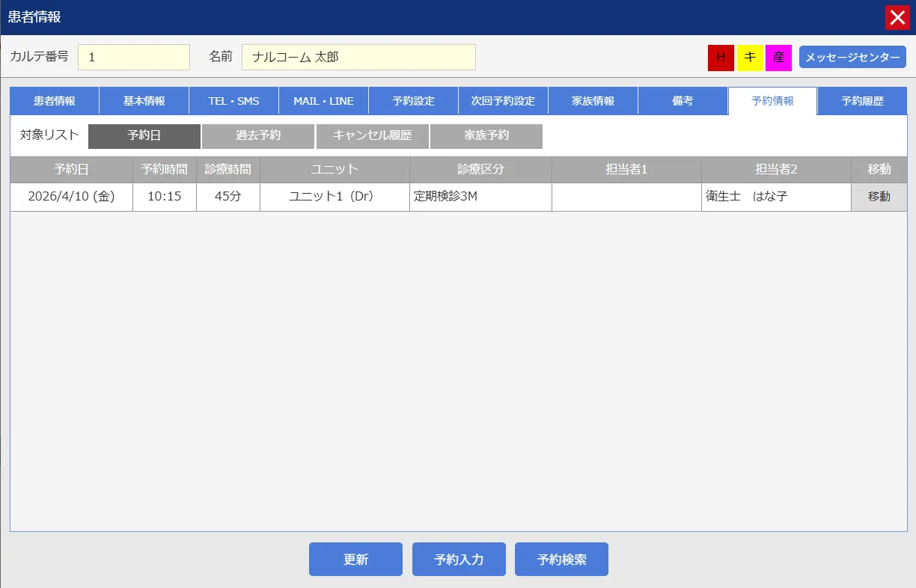
Task: Switch the list filter to 家族予約
Action: coord(486,136)
